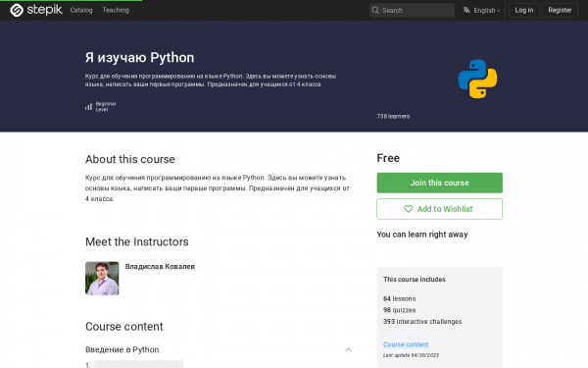Viewport: 588px width, 368px height.
Task: Click the '393 interactive challenges' text
Action: (x=422, y=322)
